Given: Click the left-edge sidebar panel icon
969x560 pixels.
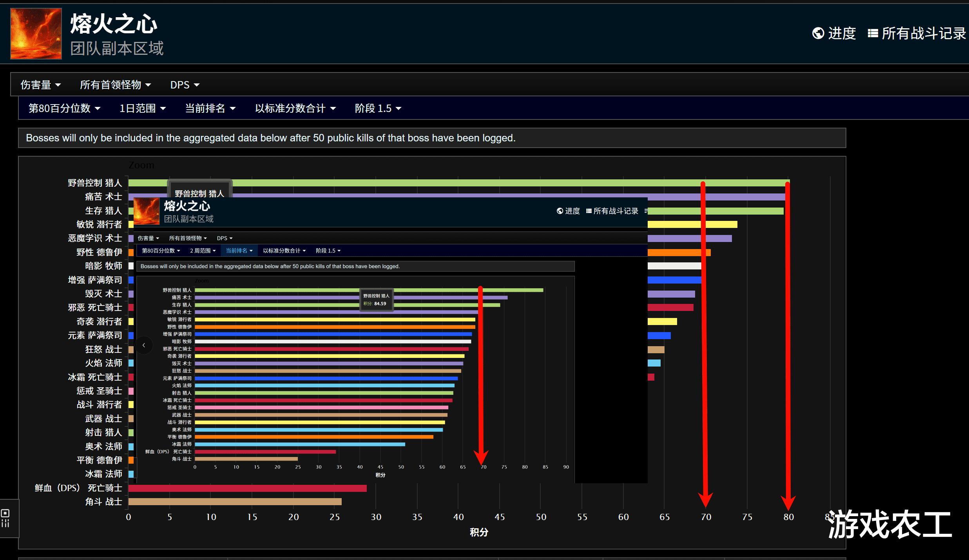Looking at the screenshot, I should 5,518.
